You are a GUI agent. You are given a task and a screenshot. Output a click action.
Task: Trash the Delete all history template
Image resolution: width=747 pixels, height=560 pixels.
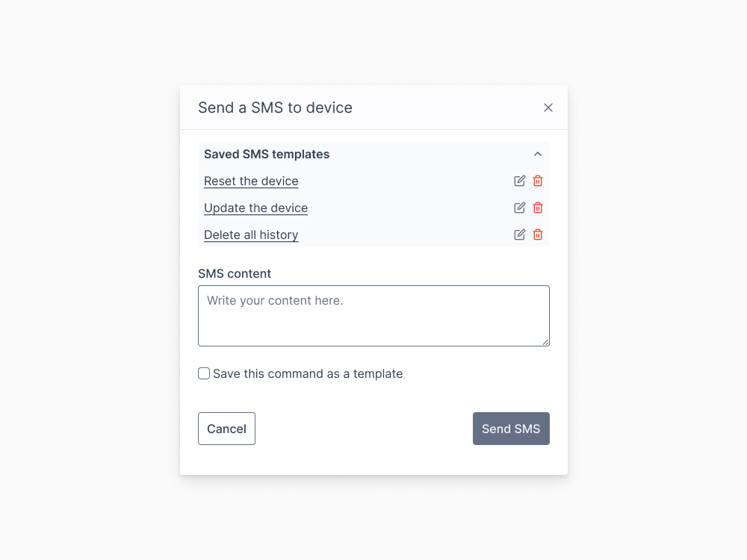pos(538,234)
